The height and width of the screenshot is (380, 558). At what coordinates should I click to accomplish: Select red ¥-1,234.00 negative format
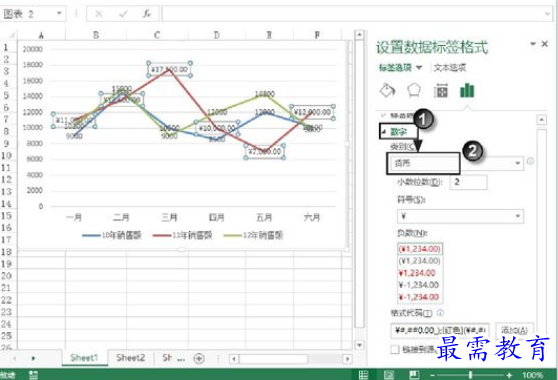[418, 297]
